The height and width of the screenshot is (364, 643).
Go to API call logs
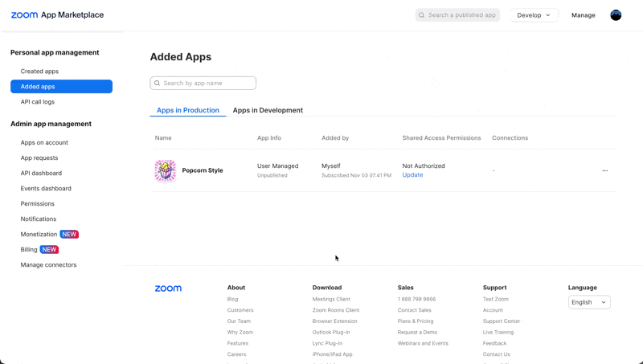tap(38, 102)
